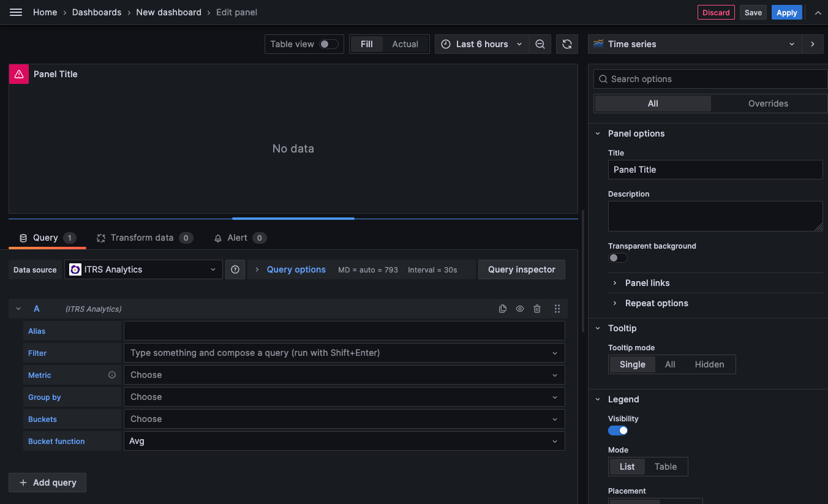Delete query A with trash icon
Viewport: 828px width, 504px height.
pos(537,309)
